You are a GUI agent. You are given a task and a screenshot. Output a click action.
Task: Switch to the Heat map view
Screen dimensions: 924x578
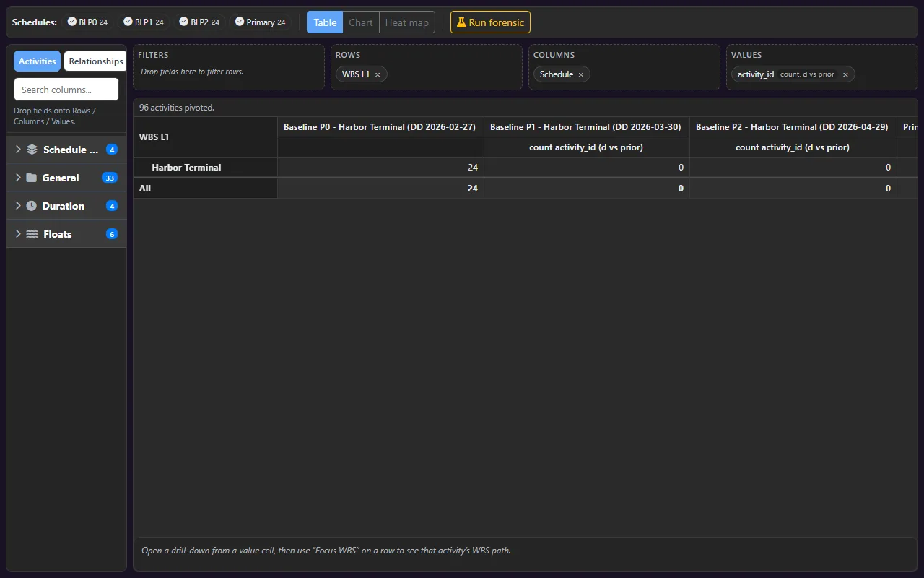click(x=407, y=22)
